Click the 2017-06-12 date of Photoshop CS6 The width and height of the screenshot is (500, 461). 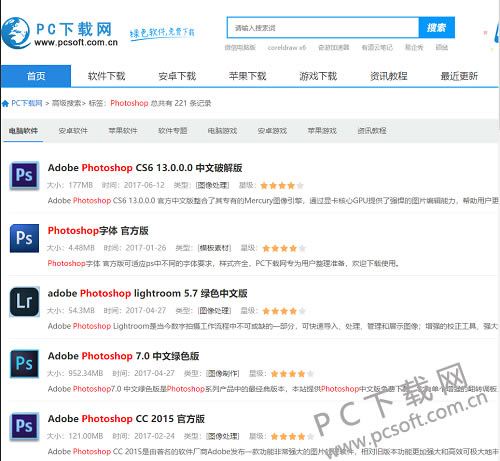coord(144,185)
